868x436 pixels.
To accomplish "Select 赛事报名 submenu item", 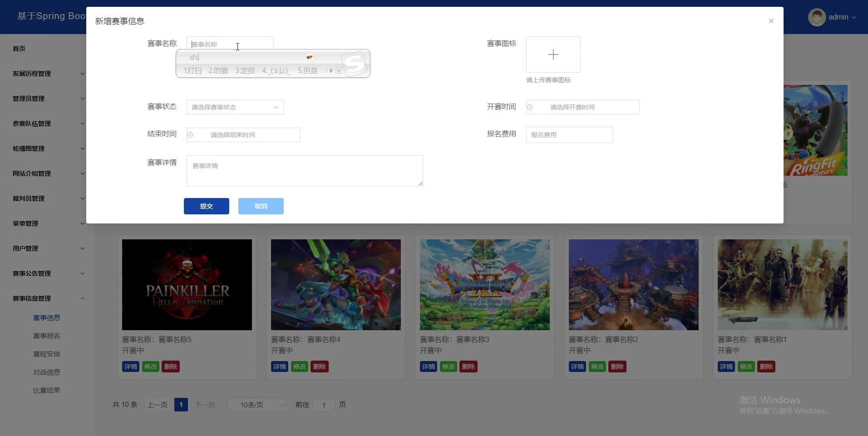I will coord(47,336).
